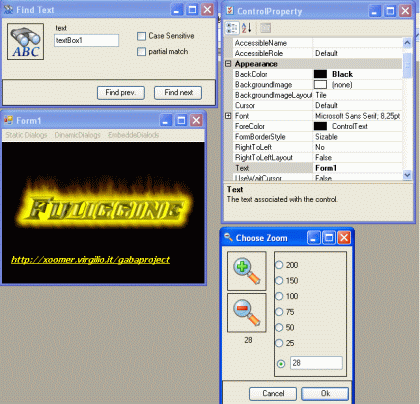The image size is (420, 404).
Task: Click the No value of RightToLeft
Action: [320, 147]
